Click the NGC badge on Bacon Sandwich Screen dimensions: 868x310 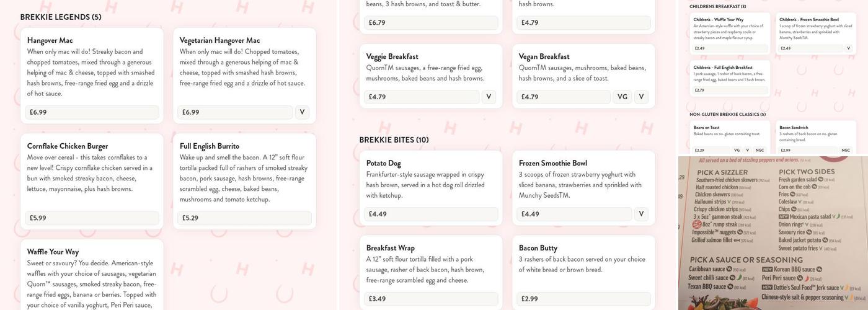click(846, 150)
